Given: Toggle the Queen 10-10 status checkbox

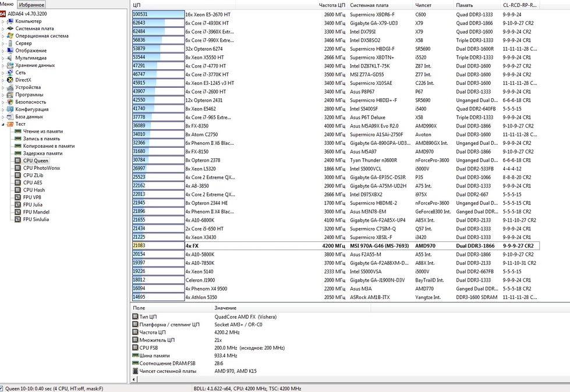Looking at the screenshot, I should click(2, 388).
